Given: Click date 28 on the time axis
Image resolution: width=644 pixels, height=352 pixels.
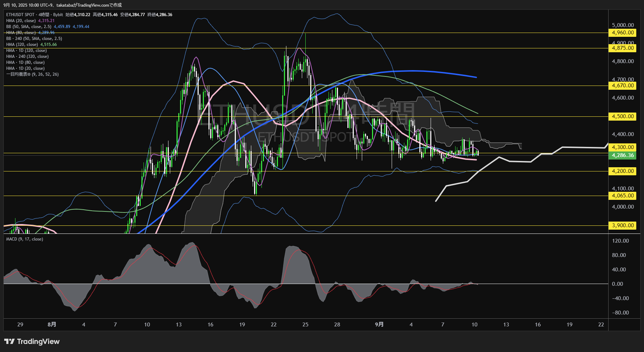Looking at the screenshot, I should tap(337, 325).
